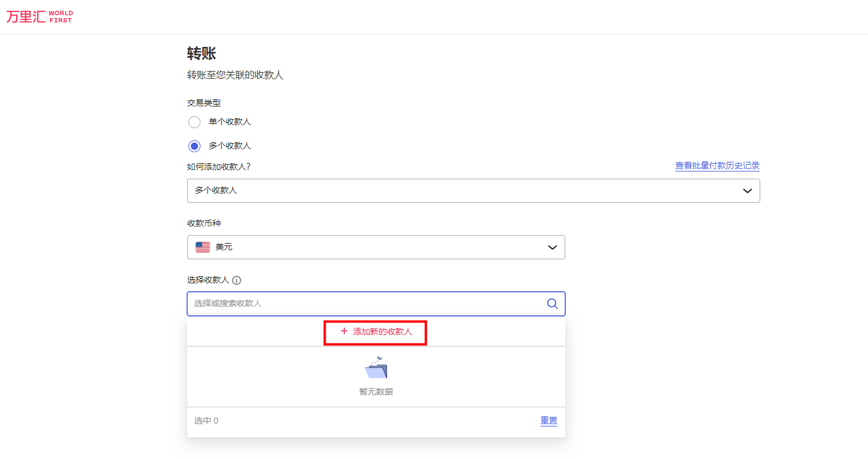Screen dimensions: 868x459
Task: Click the plus icon before 添加新的收款人
Action: pos(344,331)
